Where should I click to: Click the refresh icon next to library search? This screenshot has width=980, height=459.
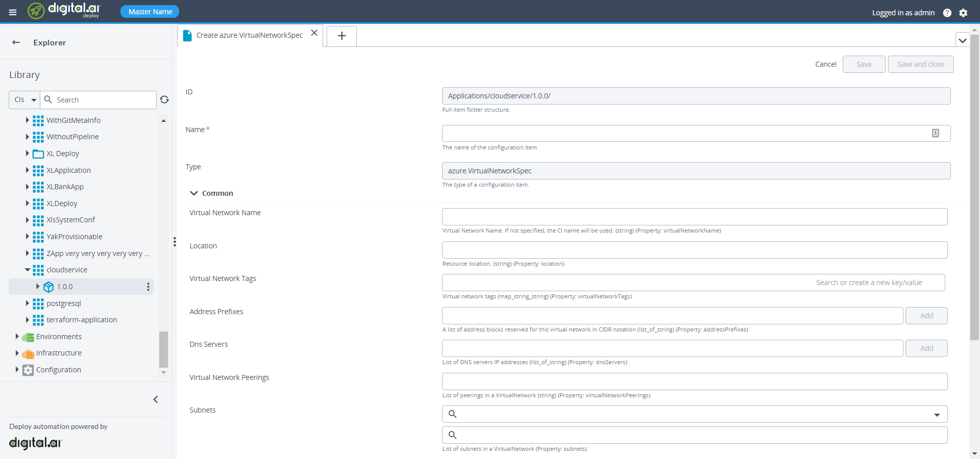[164, 99]
